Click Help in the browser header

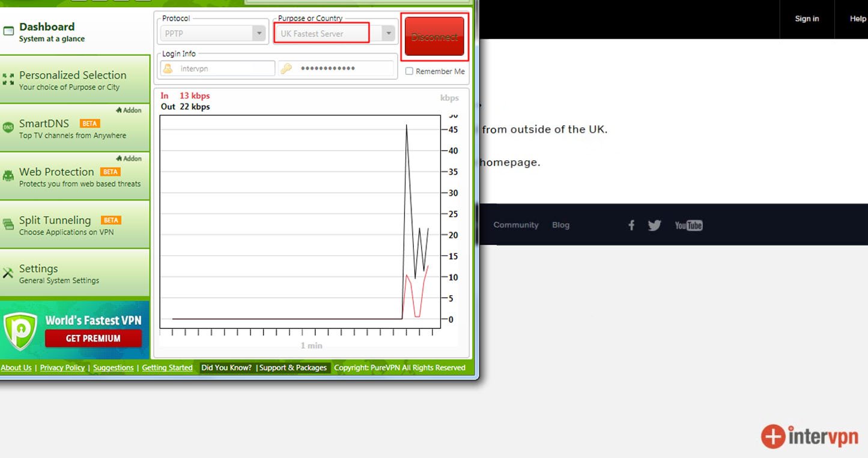click(858, 19)
